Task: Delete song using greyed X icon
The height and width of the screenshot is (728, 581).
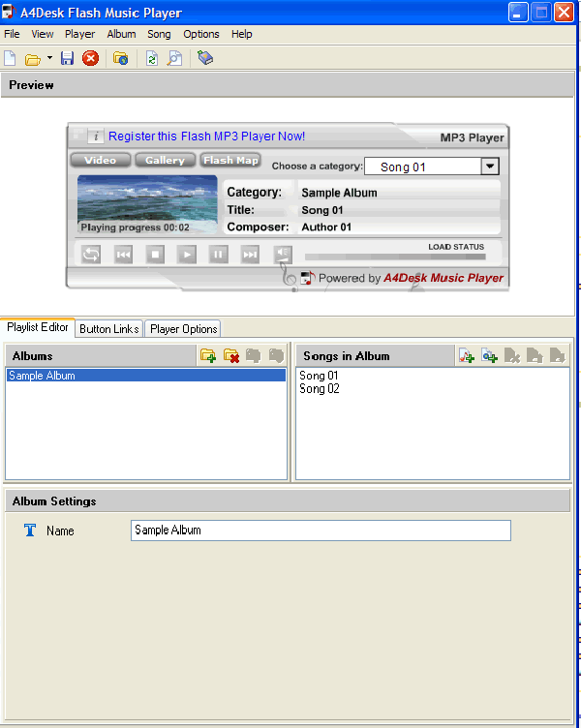Action: [512, 356]
